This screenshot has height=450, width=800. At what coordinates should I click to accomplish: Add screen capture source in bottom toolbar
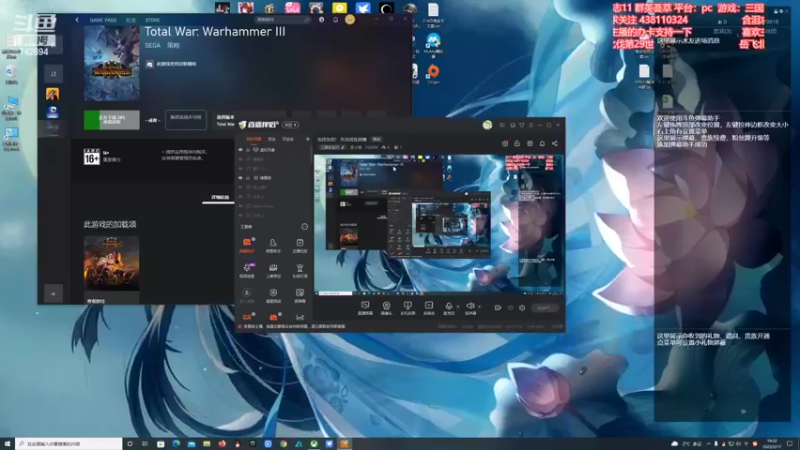coord(365,308)
